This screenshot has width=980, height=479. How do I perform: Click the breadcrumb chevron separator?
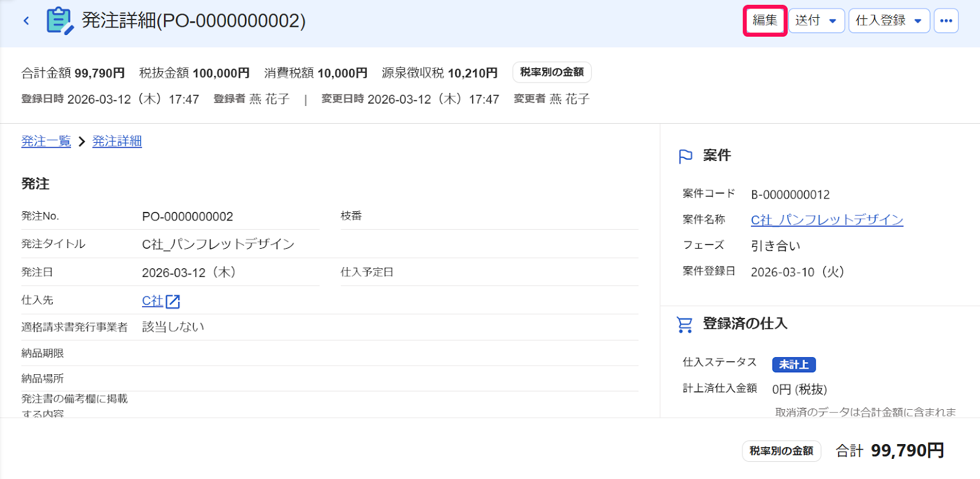[81, 141]
